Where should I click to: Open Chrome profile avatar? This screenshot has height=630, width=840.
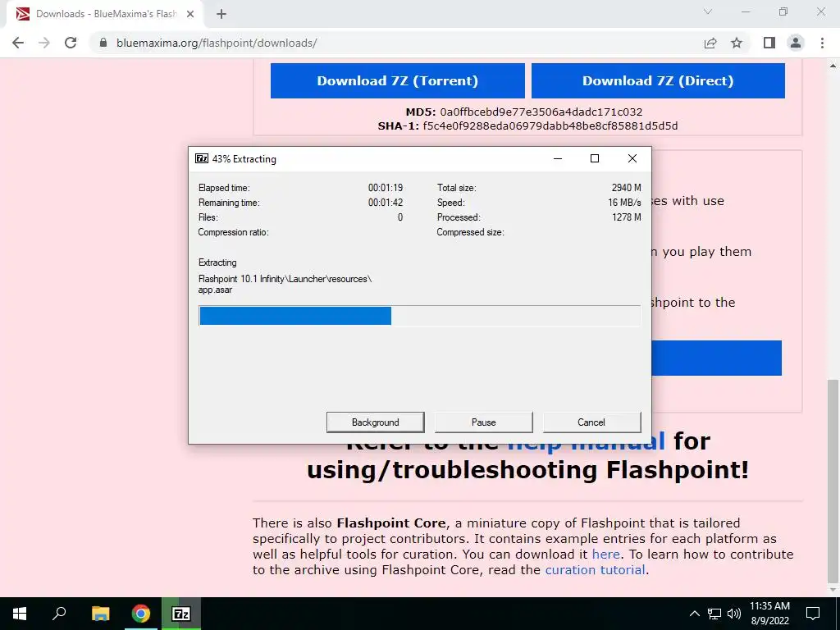(x=796, y=43)
